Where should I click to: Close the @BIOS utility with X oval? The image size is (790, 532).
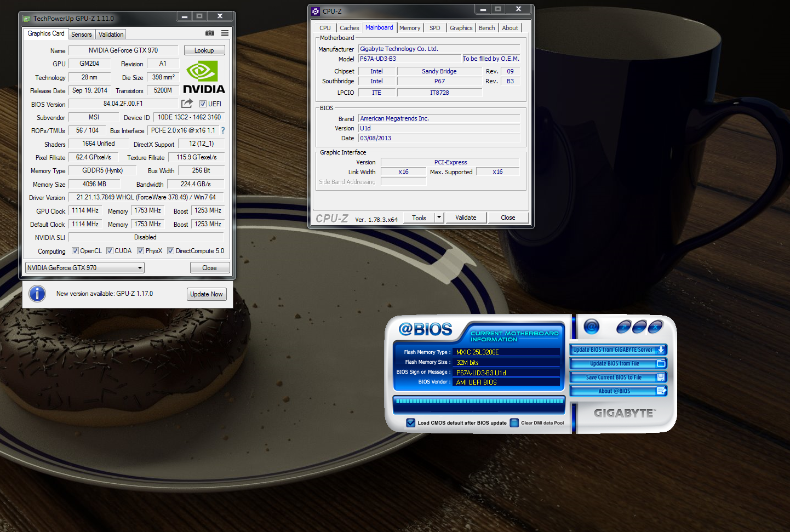pos(656,328)
